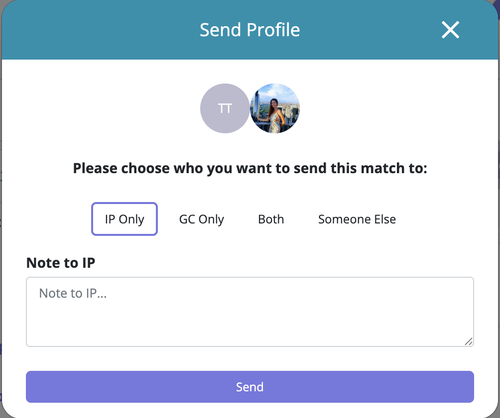This screenshot has width=500, height=418.
Task: Click the Send Profile header title
Action: click(250, 30)
